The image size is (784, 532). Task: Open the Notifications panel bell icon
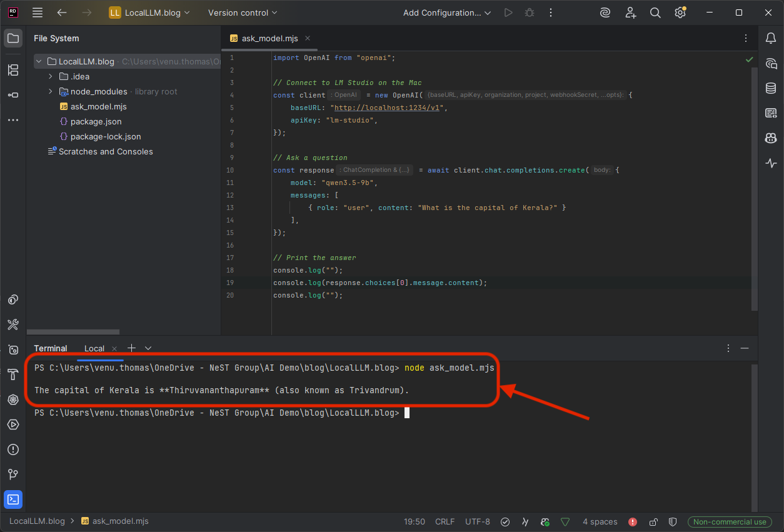click(x=771, y=39)
